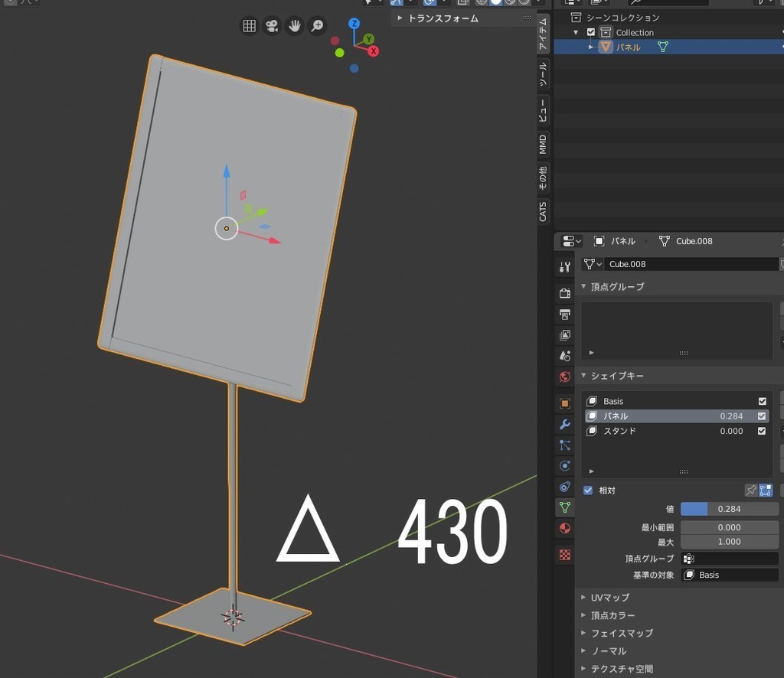Screen dimensions: 784x678
Task: Switch to the ツール sidebar tab
Action: 543,73
